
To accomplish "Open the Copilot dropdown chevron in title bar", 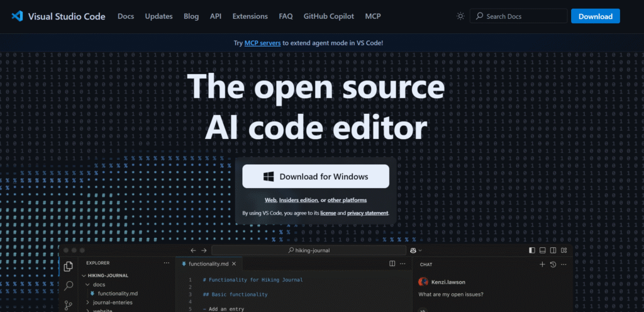I will click(420, 250).
